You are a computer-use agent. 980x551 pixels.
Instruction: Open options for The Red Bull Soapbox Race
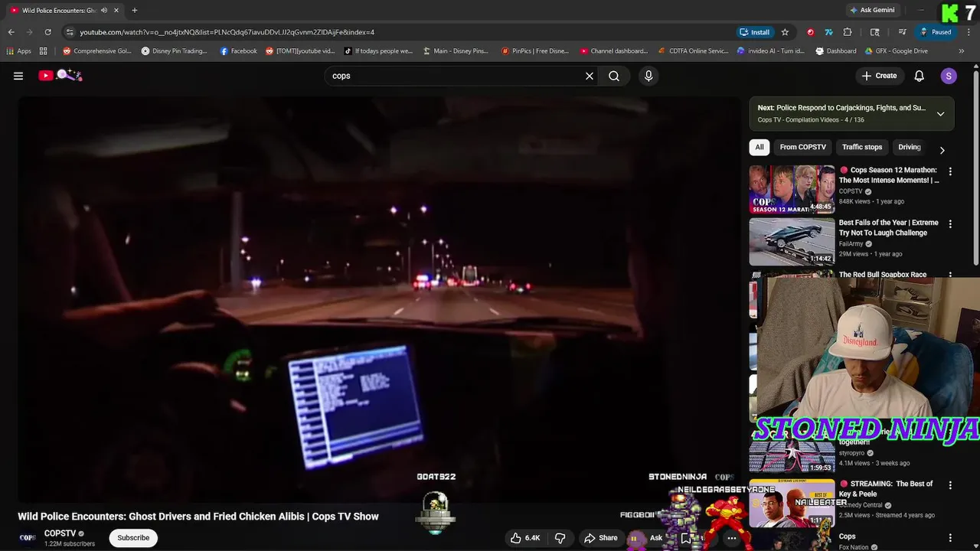tap(950, 275)
